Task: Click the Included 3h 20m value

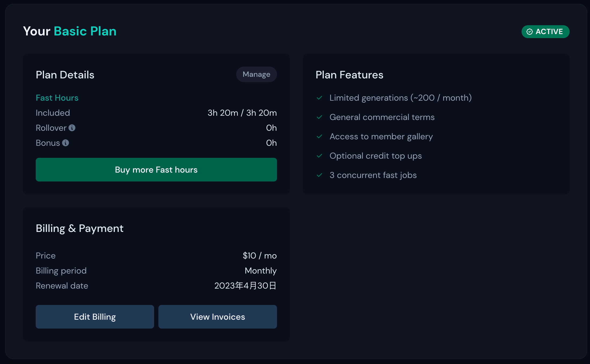Action: (x=242, y=113)
